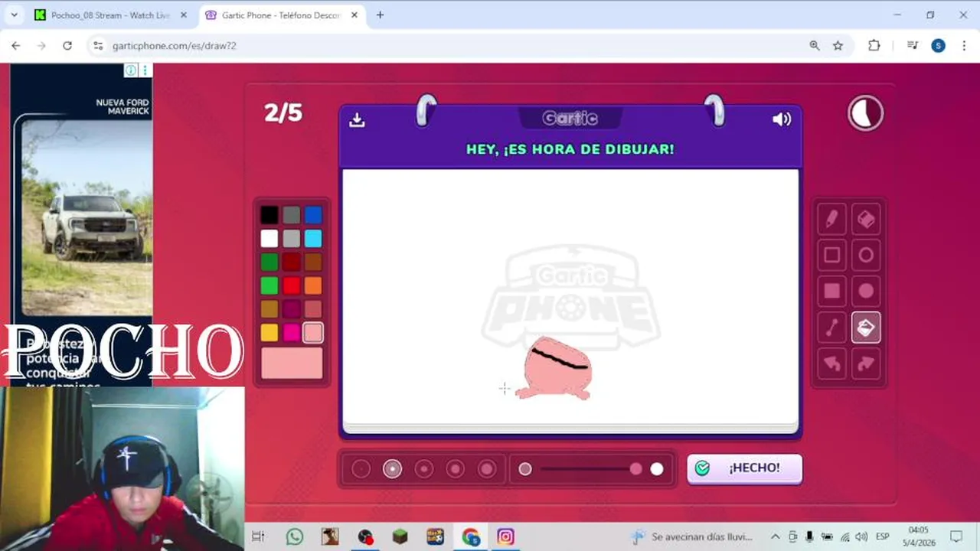Open WhatsApp from the taskbar
This screenshot has height=551, width=980.
[295, 536]
